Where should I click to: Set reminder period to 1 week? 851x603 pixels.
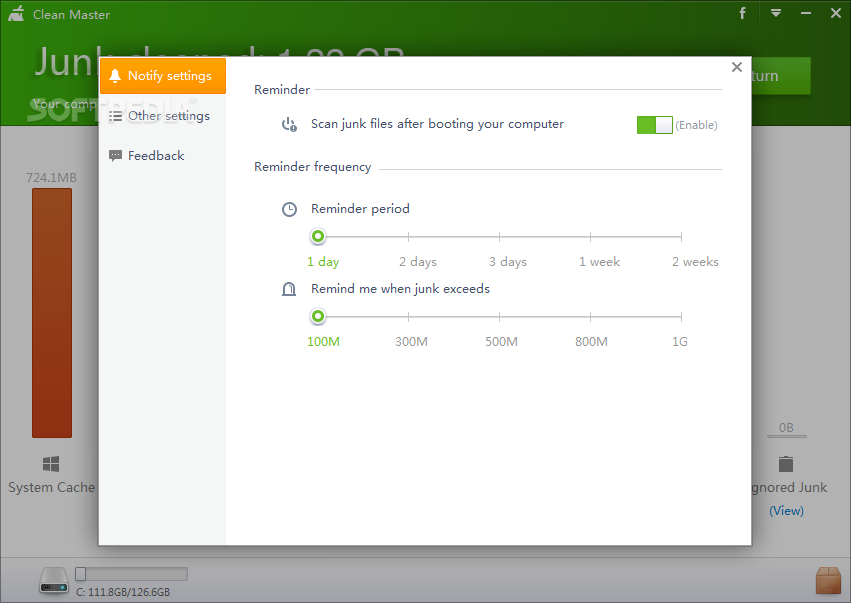[x=590, y=237]
